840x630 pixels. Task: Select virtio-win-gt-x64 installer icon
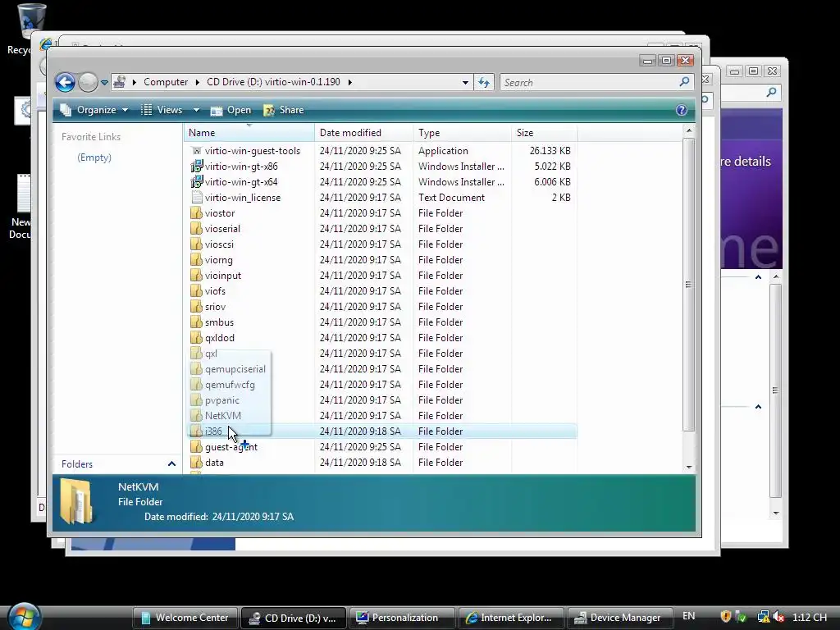(x=197, y=181)
